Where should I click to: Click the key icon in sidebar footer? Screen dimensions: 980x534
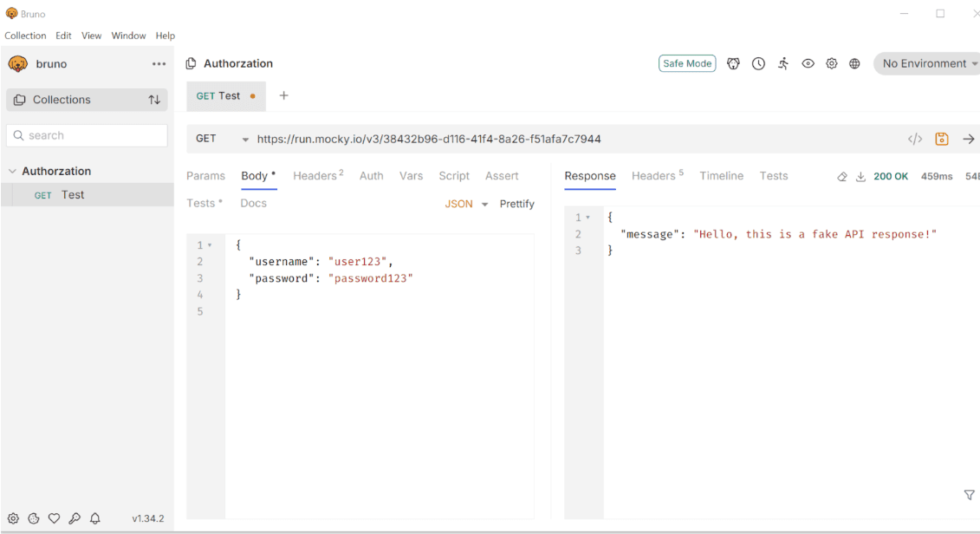(75, 518)
